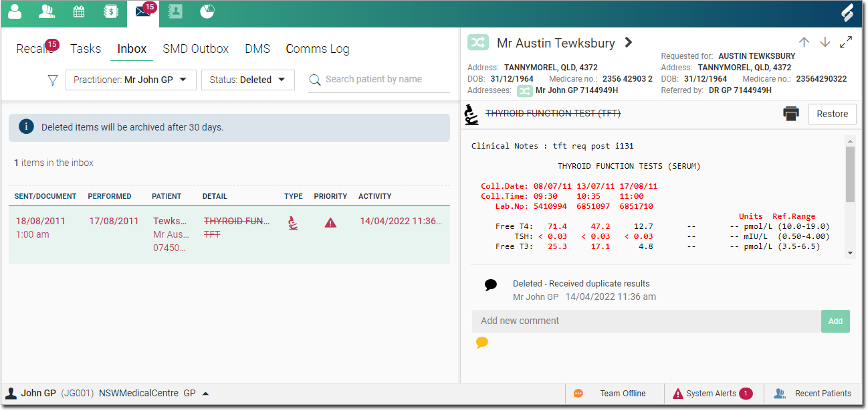Open System Alerts in status bar

(712, 394)
